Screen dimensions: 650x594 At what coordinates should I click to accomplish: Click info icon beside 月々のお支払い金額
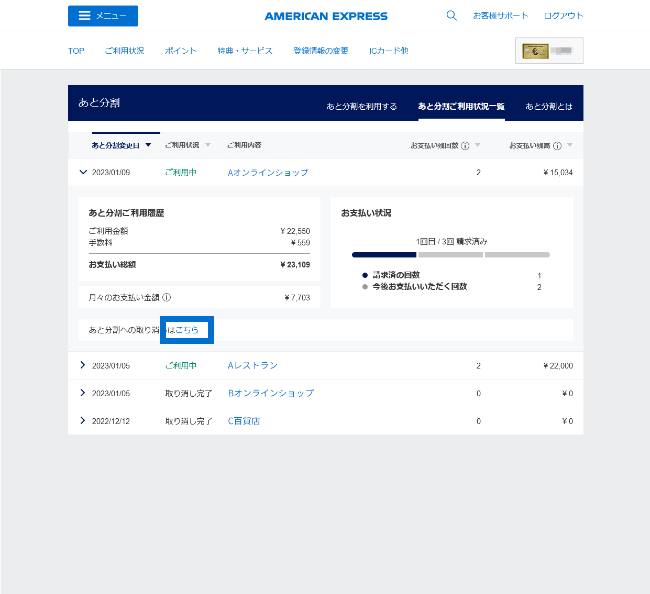tap(167, 297)
